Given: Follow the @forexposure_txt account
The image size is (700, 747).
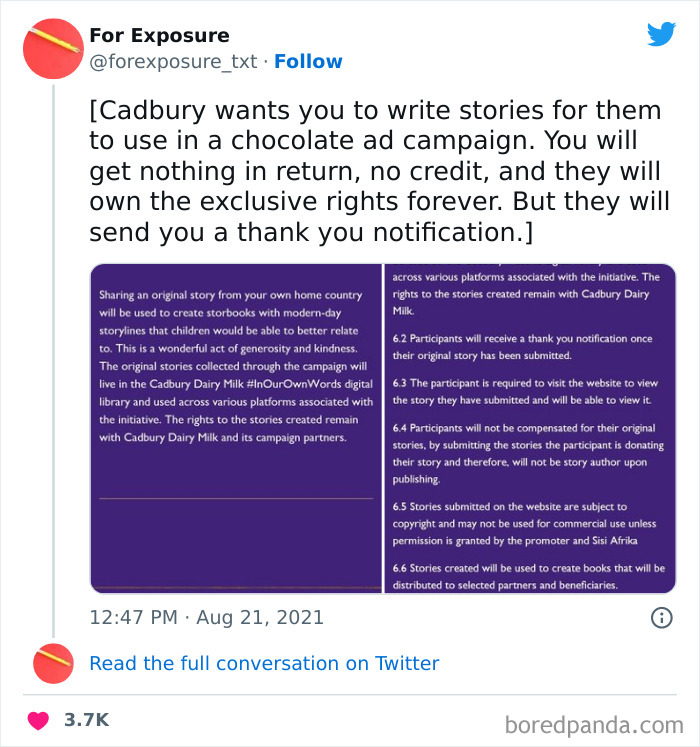Looking at the screenshot, I should tap(308, 61).
